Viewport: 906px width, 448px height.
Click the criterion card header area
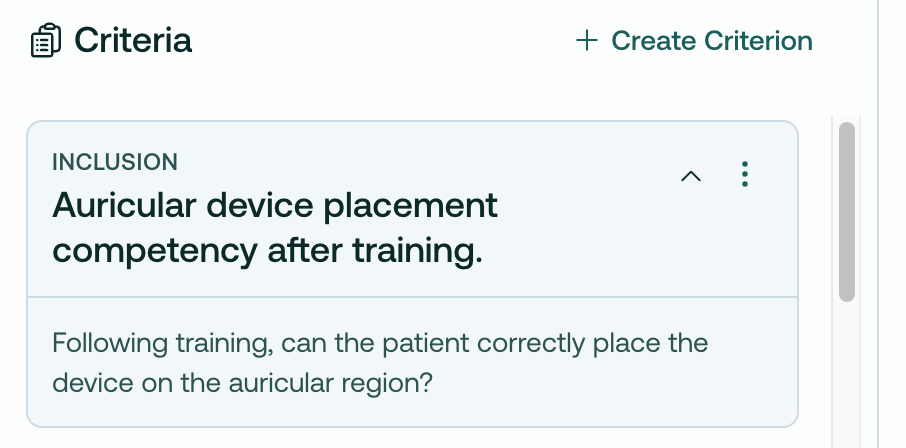pos(413,209)
